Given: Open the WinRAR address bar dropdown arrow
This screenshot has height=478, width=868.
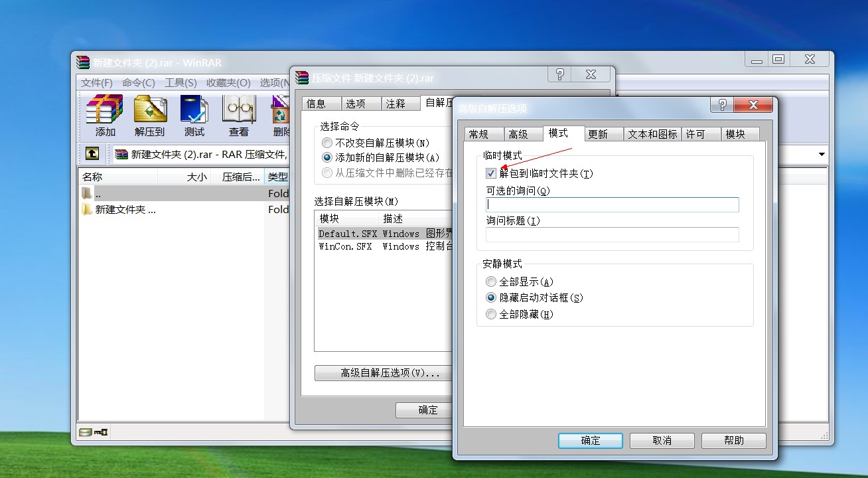Looking at the screenshot, I should 822,154.
